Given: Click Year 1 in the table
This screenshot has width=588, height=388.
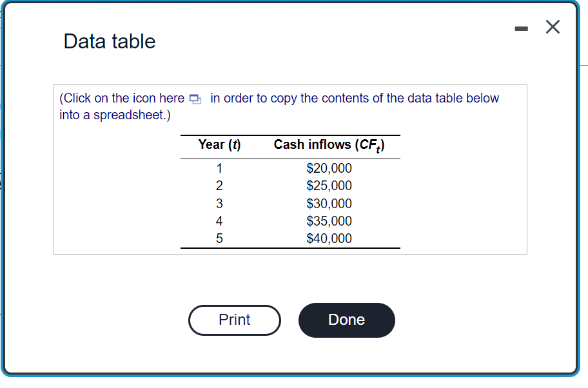Looking at the screenshot, I should (219, 168).
